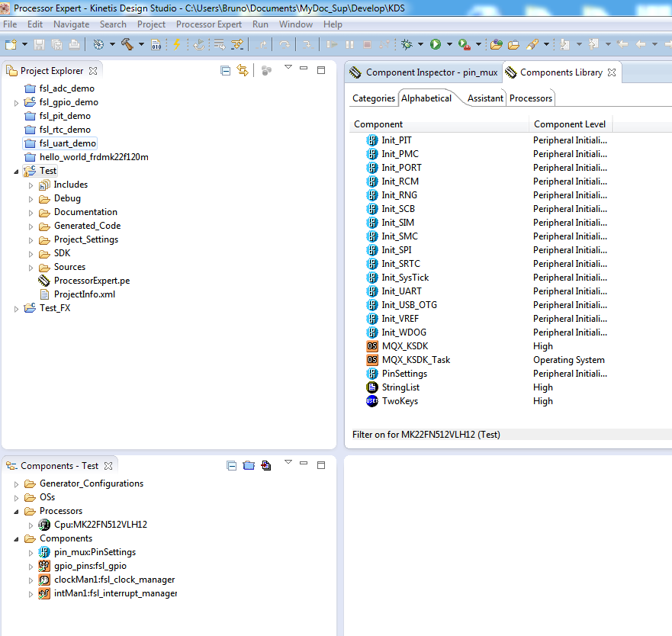This screenshot has height=636, width=672.
Task: Click the MQX_KSDK OS icon
Action: (372, 346)
